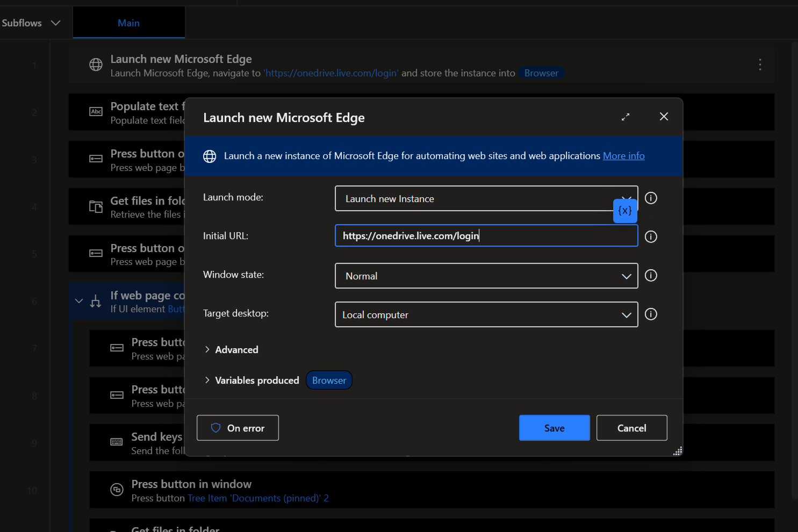
Task: Show info for the Window state field
Action: click(x=651, y=276)
